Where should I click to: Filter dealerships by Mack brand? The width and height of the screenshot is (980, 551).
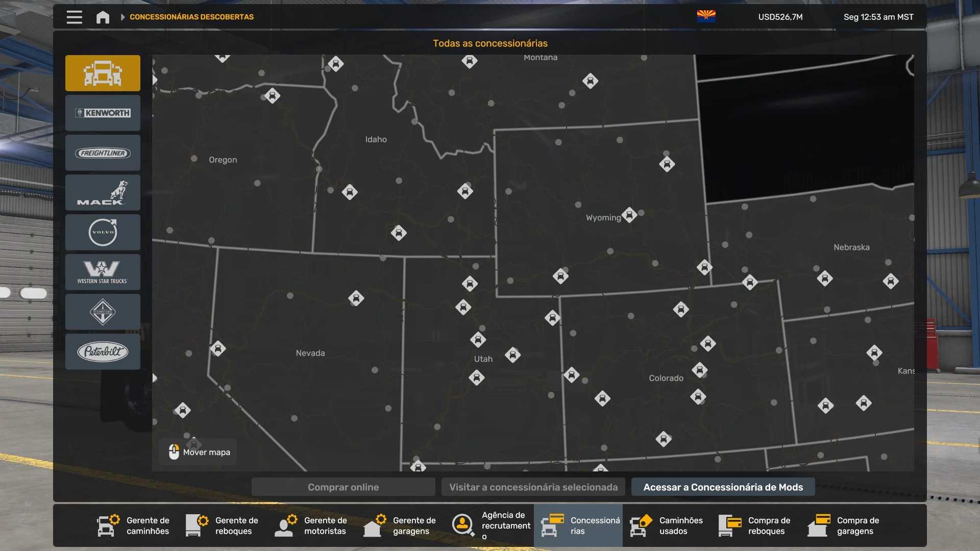click(x=103, y=192)
